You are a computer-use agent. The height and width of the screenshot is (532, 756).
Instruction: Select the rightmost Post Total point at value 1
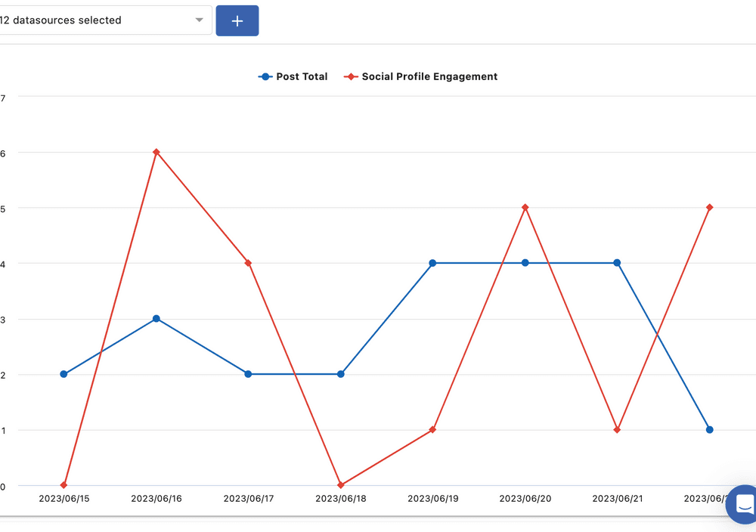(709, 429)
